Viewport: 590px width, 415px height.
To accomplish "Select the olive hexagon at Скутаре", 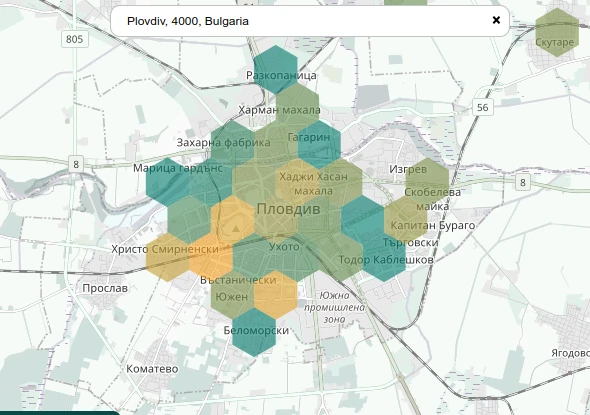I will (x=557, y=32).
